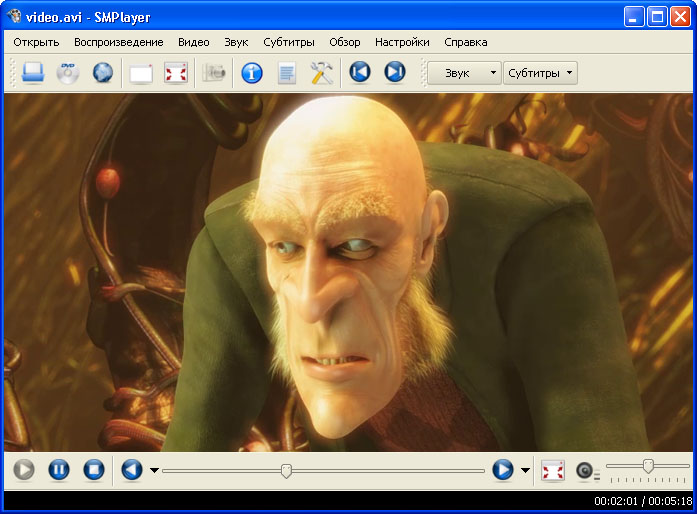This screenshot has width=697, height=514.
Task: Open the Видео menu
Action: point(194,42)
